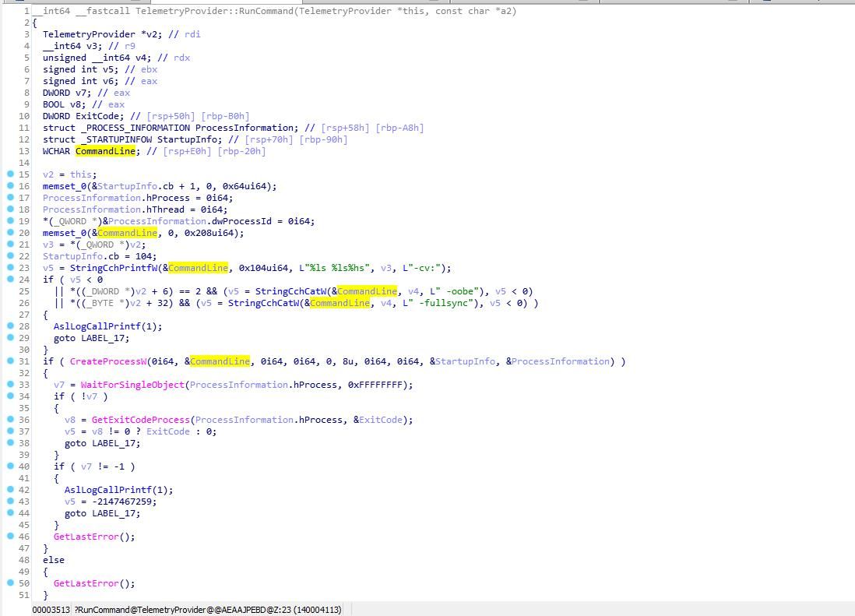This screenshot has height=616, width=855.
Task: Toggle breakpoint dot on WaitForSingleObject line 33
Action: (x=10, y=384)
